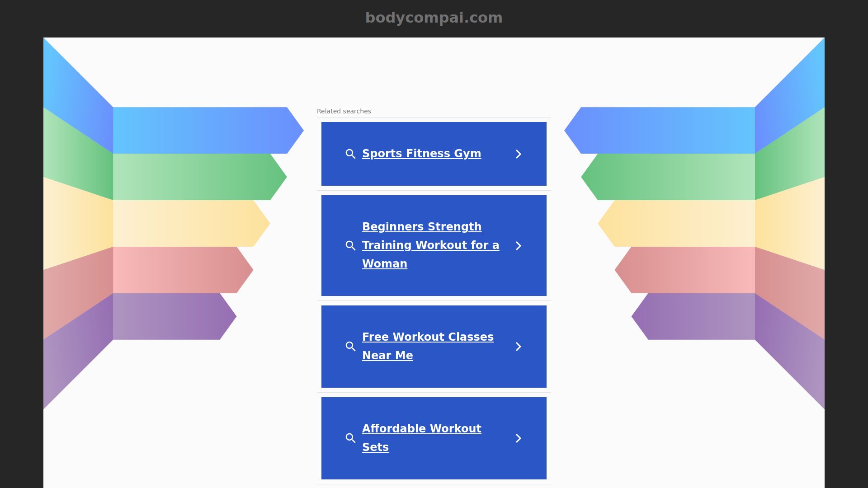Click the chevron arrow on Sports Fitness Gym
Screen dimensions: 868x488
pyautogui.click(x=519, y=154)
